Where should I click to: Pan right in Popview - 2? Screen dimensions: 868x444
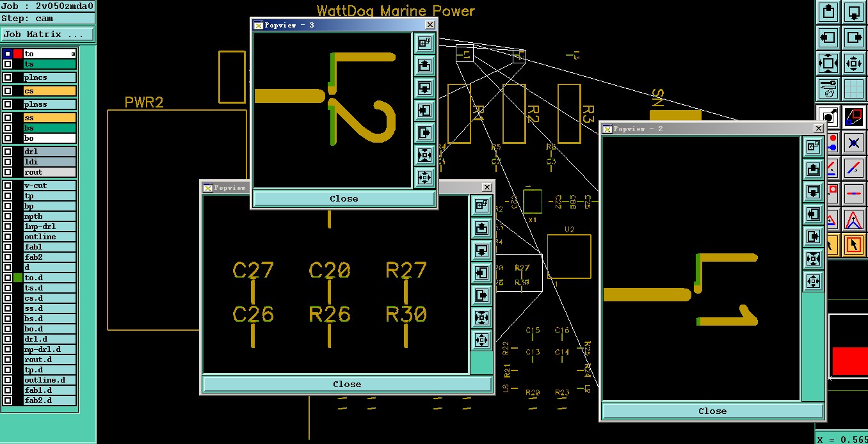[x=813, y=237]
